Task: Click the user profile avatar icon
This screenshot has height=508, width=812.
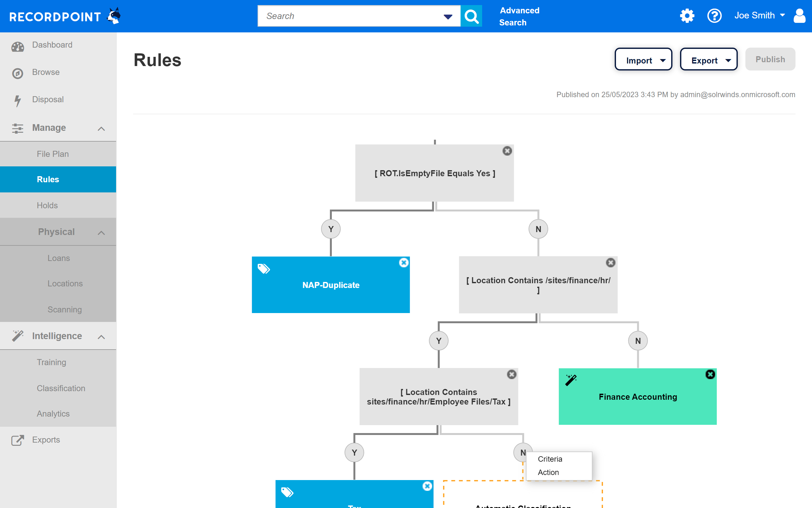Action: [800, 16]
